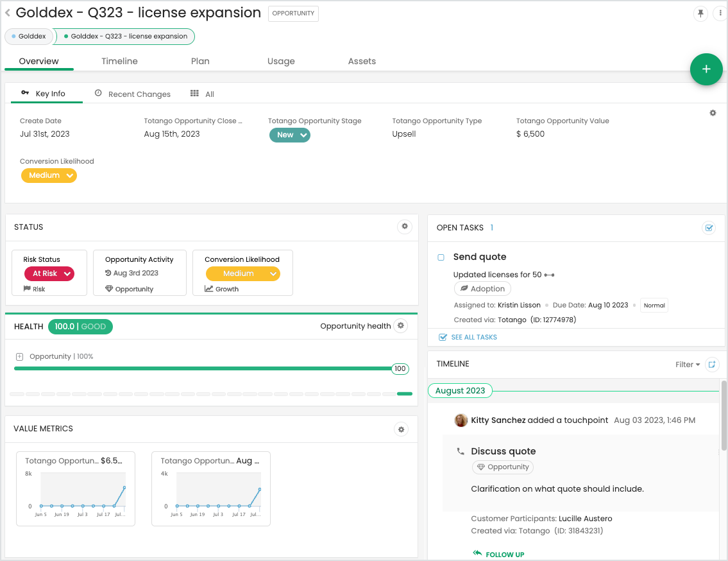
Task: Open the Timeline Filter dropdown
Action: [688, 365]
